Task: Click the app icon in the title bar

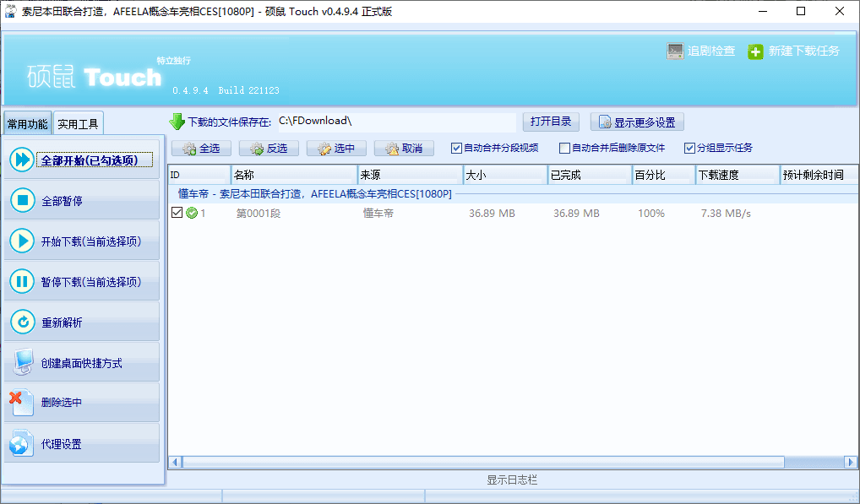Action: click(10, 11)
